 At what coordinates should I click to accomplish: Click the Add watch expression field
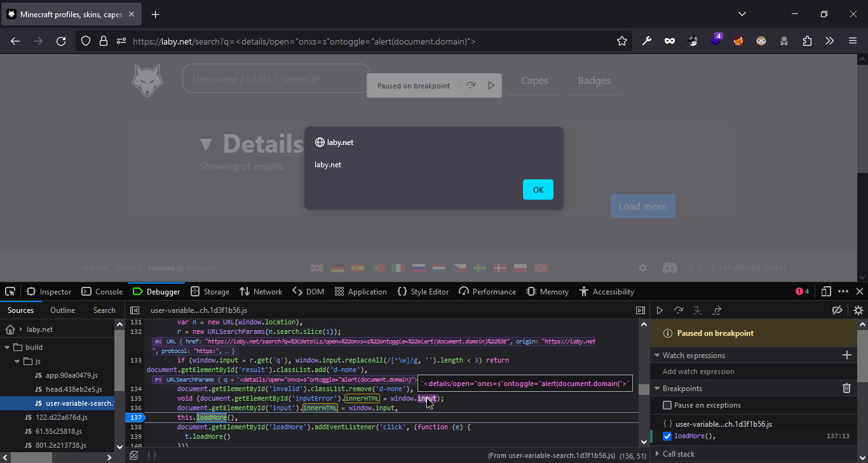(754, 371)
